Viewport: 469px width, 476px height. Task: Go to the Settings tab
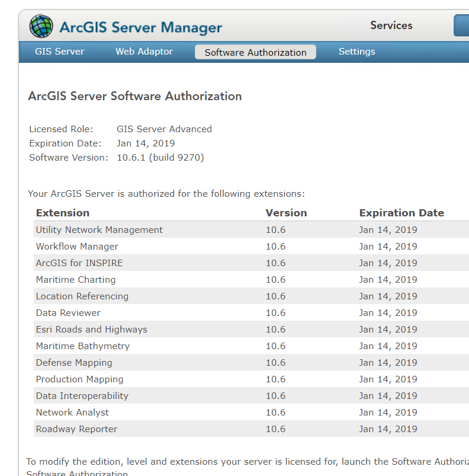tap(357, 52)
